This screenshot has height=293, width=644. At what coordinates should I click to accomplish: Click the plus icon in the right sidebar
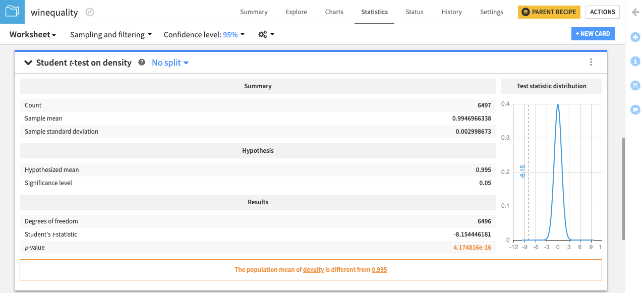pyautogui.click(x=635, y=37)
